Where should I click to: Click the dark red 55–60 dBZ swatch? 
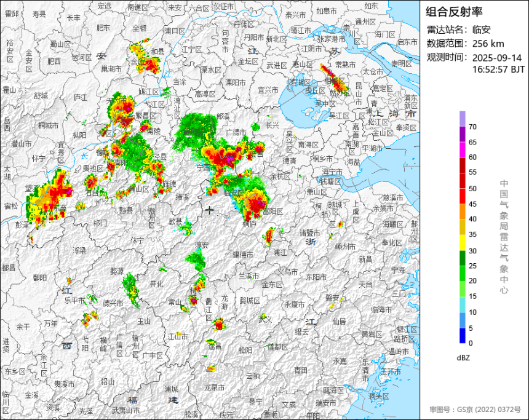tap(463, 165)
